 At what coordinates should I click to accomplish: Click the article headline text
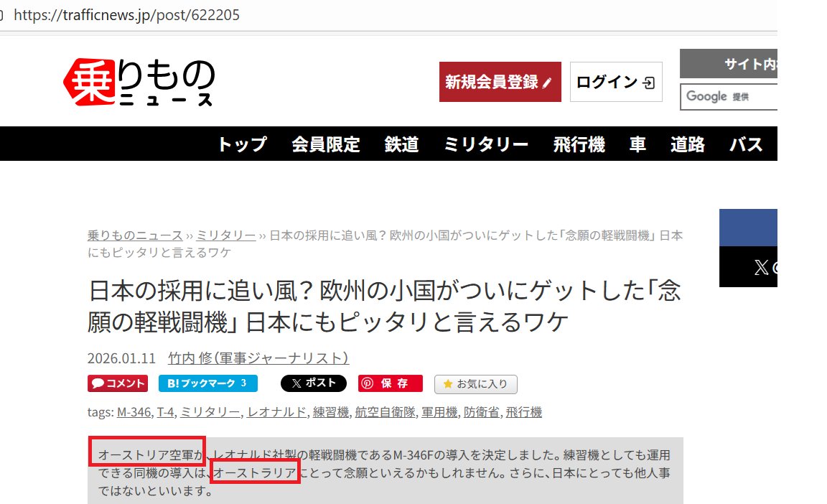[384, 307]
